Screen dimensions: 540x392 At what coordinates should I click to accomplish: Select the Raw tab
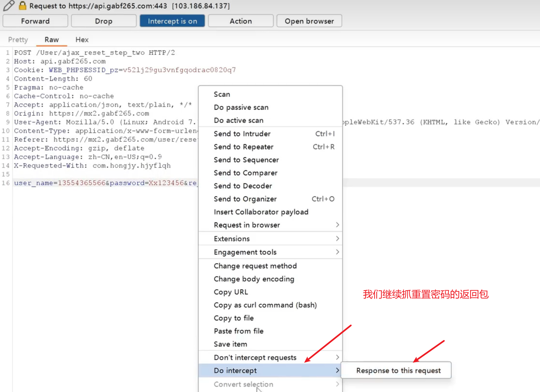pos(52,40)
